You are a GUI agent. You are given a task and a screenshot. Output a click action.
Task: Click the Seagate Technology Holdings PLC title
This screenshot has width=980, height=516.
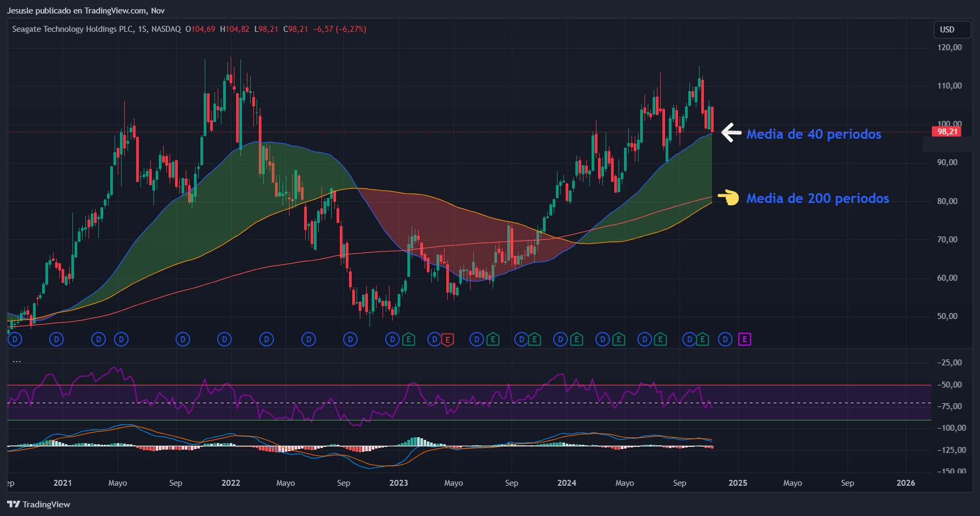pyautogui.click(x=72, y=29)
